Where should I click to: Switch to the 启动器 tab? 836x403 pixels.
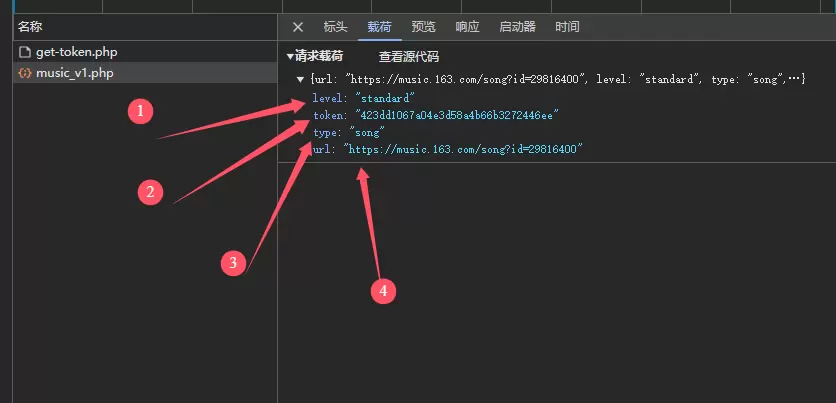coord(517,27)
